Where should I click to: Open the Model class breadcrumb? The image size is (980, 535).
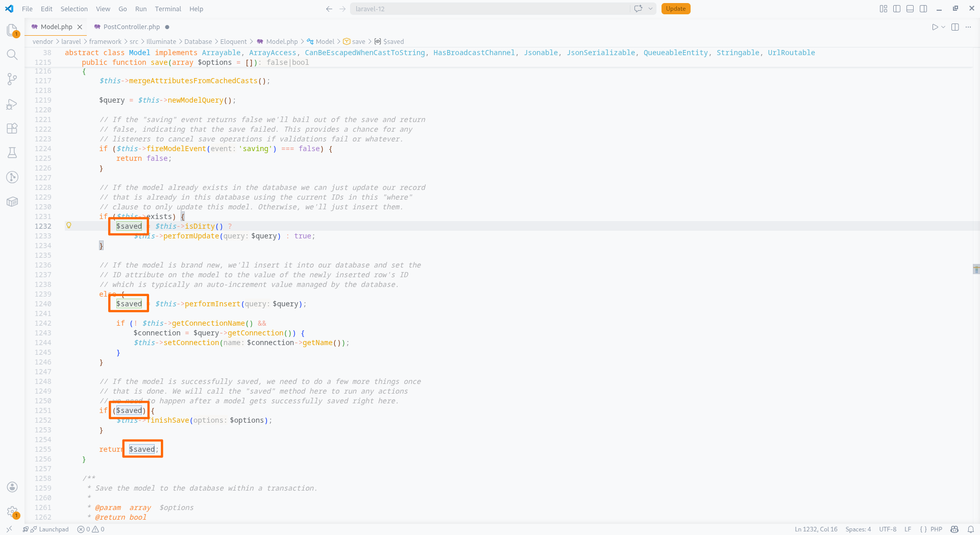[x=321, y=42]
